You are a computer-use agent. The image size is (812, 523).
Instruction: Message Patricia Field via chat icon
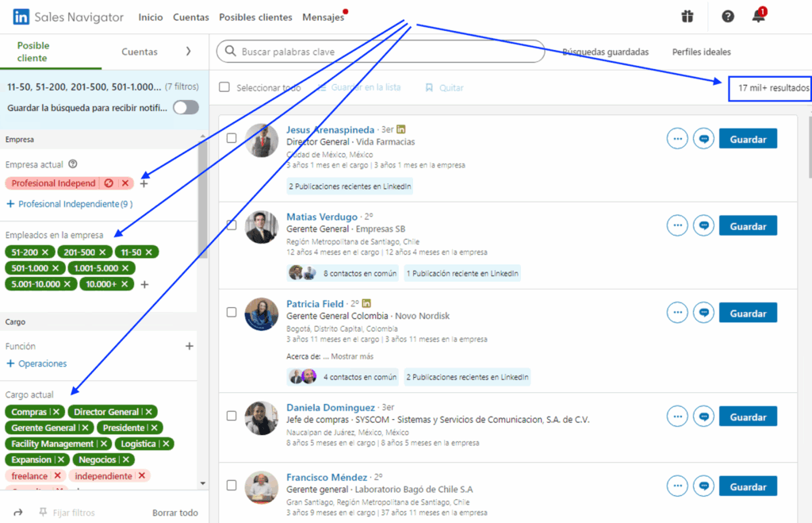point(703,313)
